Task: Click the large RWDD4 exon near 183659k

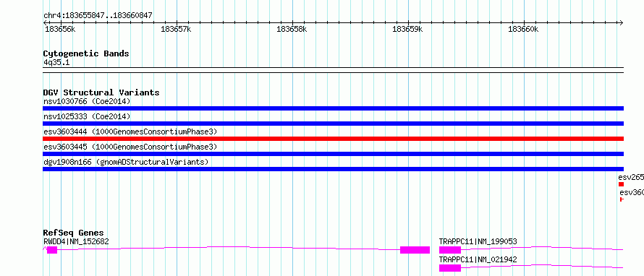Action: coord(415,250)
